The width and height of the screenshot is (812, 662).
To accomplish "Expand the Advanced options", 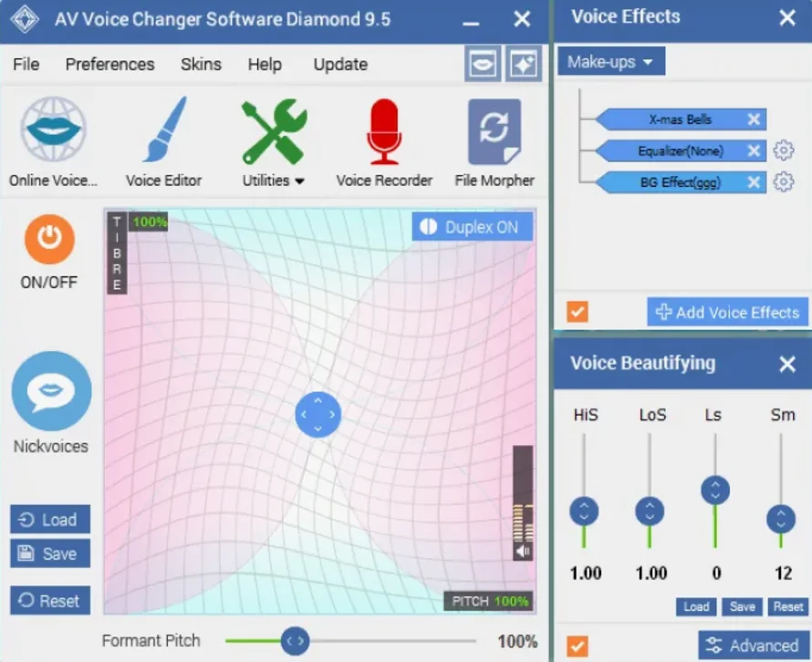I will (x=752, y=645).
